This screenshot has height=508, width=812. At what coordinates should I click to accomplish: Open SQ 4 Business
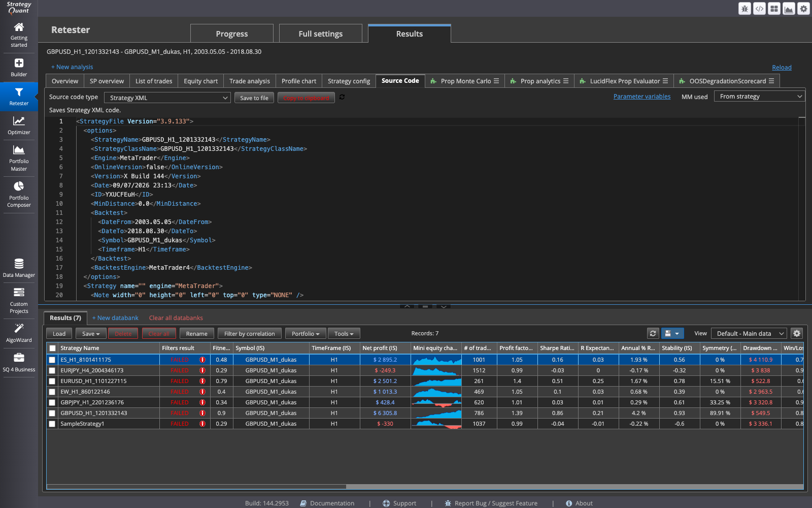click(19, 362)
